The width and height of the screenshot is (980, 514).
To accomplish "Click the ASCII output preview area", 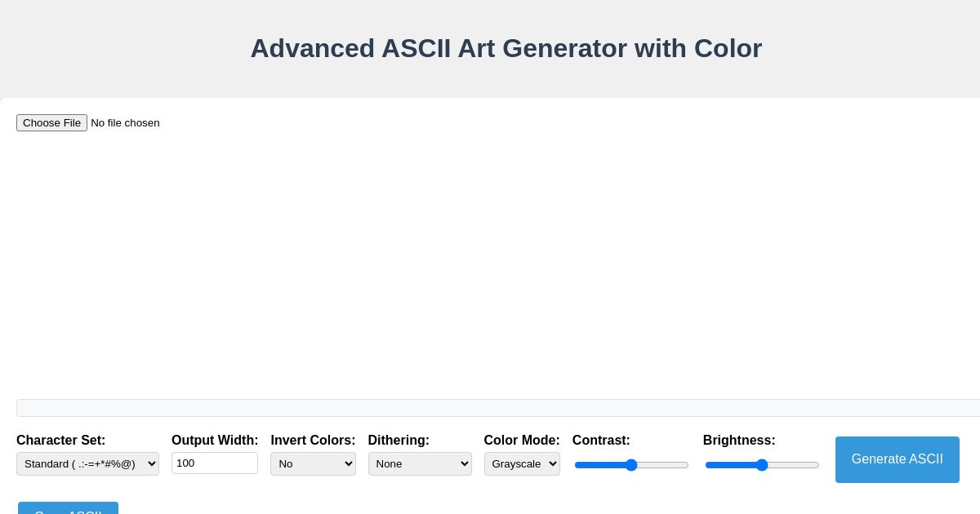I will pos(490,269).
